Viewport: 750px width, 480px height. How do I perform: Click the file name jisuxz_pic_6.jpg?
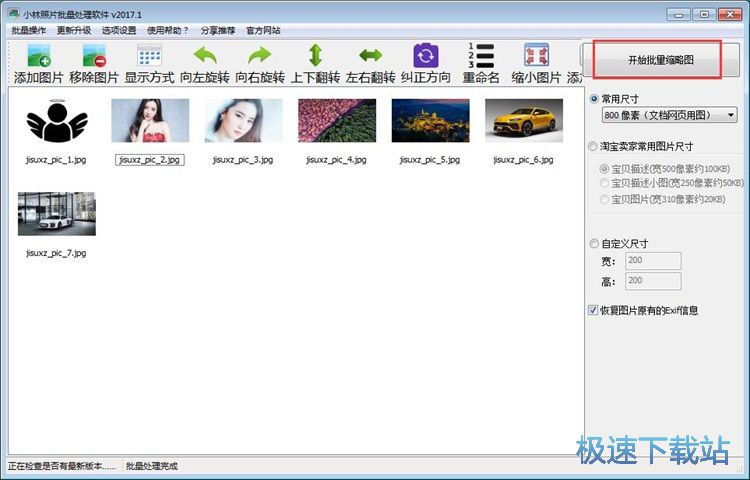point(524,160)
